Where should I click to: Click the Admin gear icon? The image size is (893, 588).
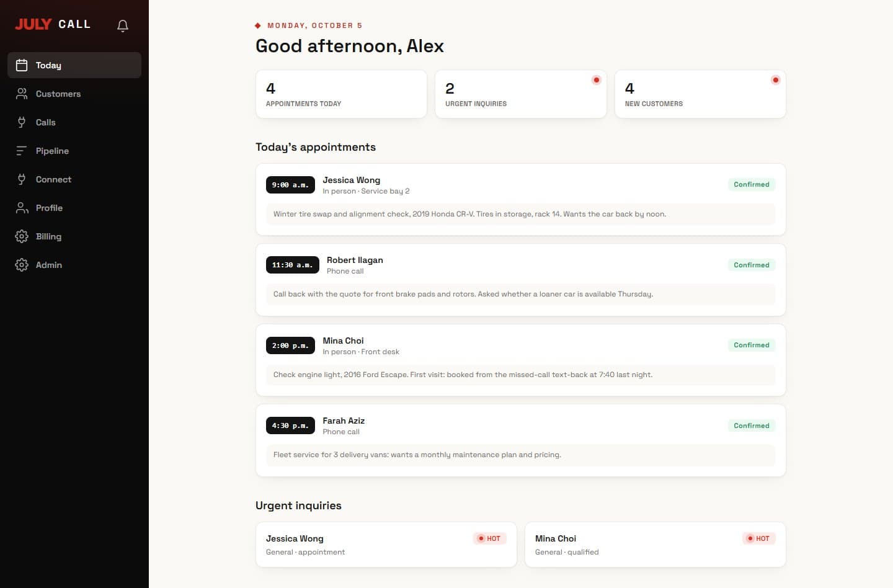(22, 265)
